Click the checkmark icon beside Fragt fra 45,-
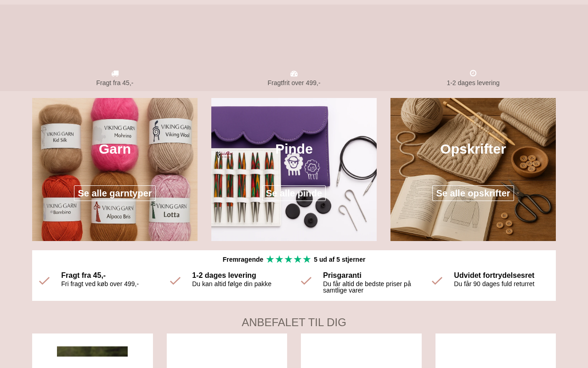 [x=45, y=281]
